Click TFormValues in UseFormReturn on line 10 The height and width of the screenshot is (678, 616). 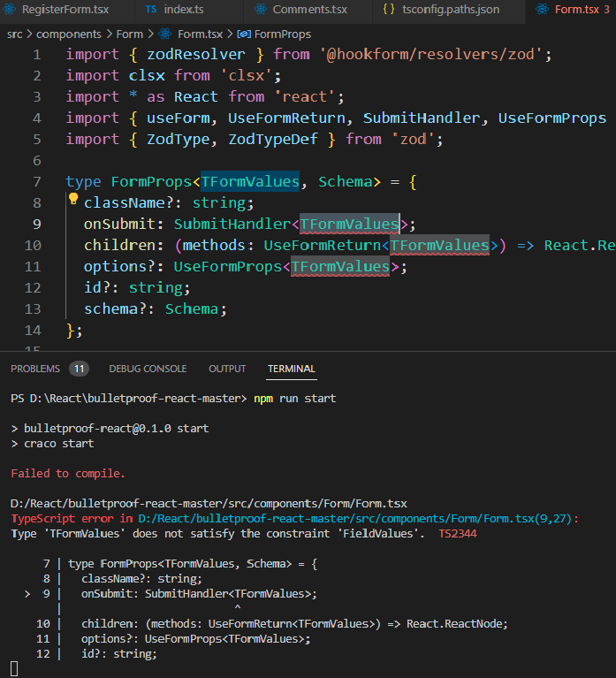[439, 246]
